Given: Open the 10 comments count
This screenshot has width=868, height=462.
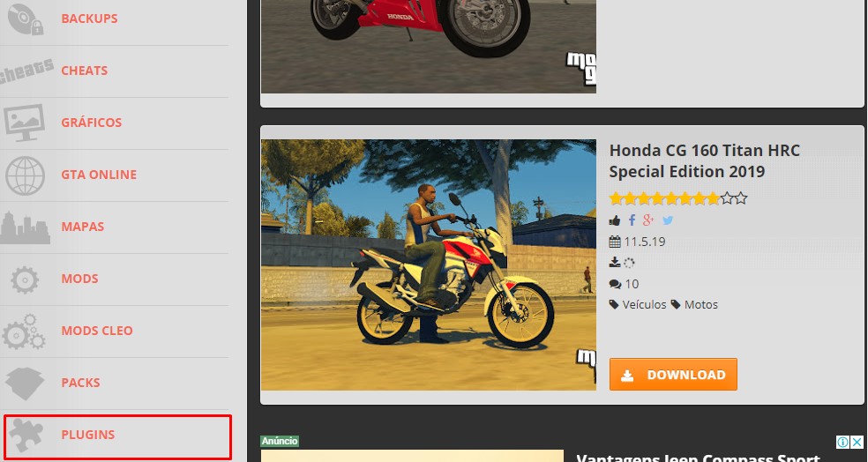Looking at the screenshot, I should [x=632, y=285].
